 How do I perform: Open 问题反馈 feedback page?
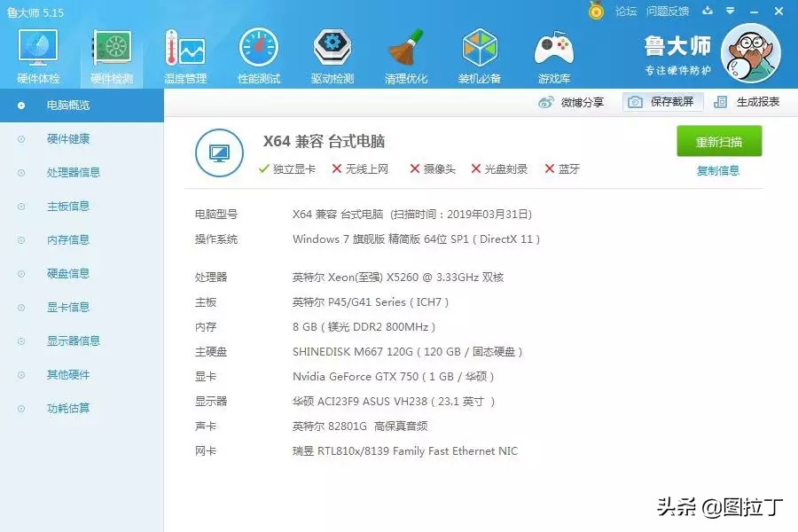(668, 12)
